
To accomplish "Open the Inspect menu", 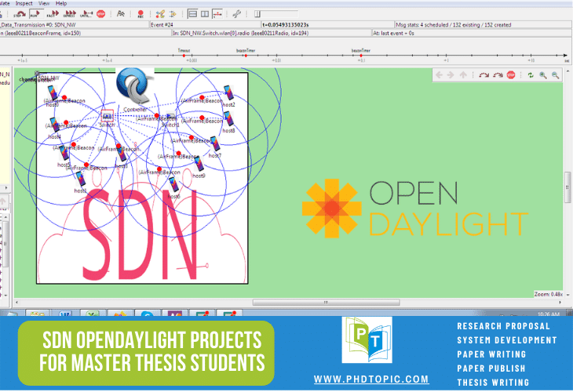I will point(24,3).
